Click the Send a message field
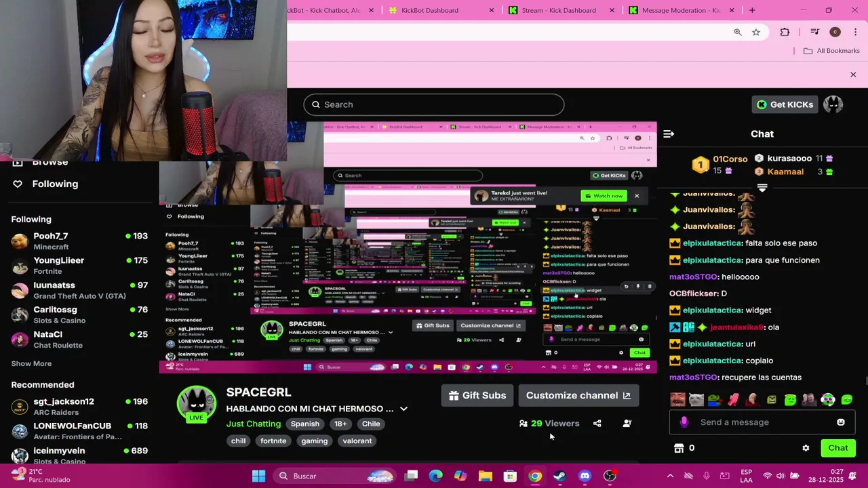Image resolution: width=868 pixels, height=488 pixels. click(762, 422)
